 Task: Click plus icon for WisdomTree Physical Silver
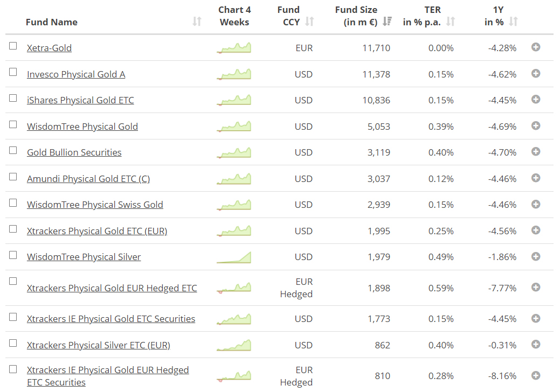536,256
